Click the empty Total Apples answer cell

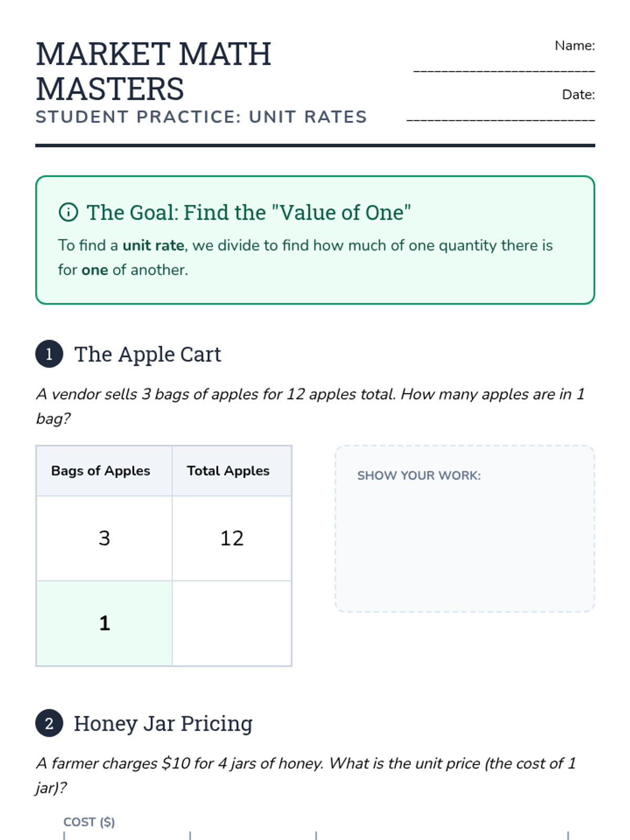pyautogui.click(x=232, y=623)
